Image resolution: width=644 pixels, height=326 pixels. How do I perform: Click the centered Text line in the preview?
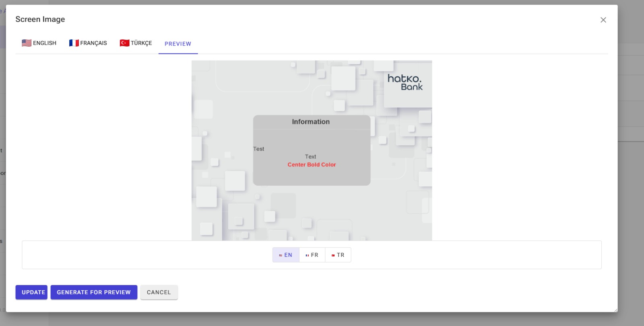tap(310, 157)
